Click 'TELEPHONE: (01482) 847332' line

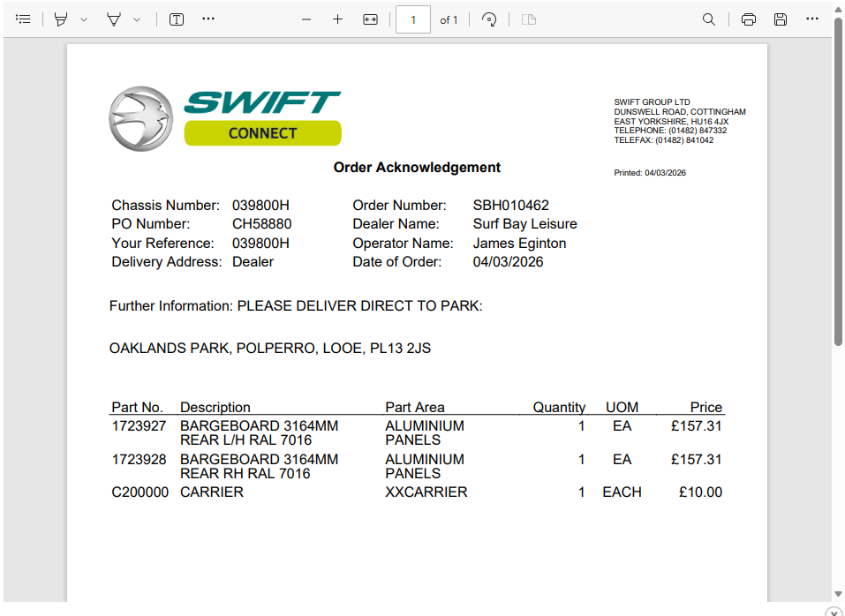(670, 131)
